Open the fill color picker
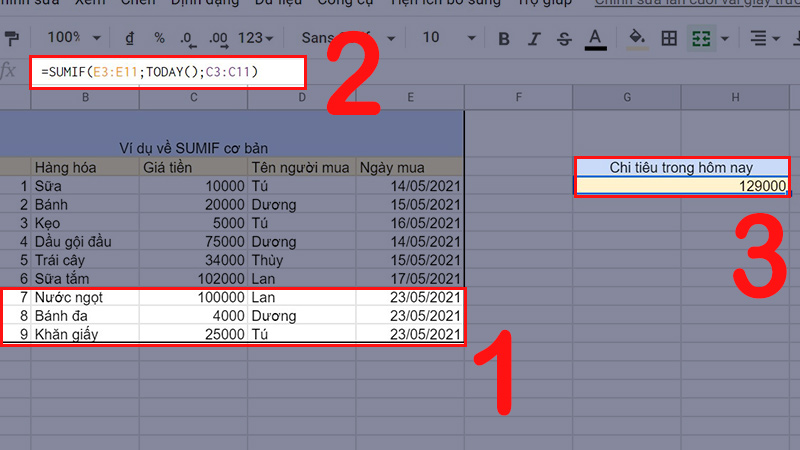Screen dimensions: 800x450 635,38
